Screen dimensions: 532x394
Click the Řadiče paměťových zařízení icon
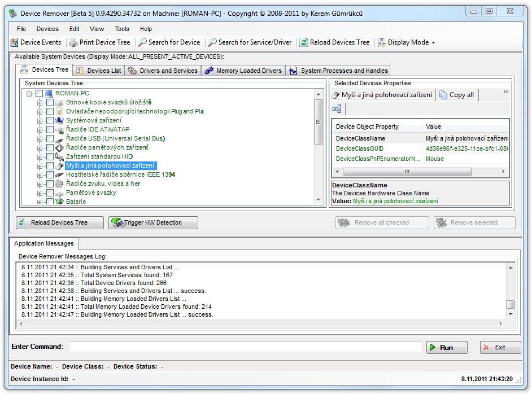point(59,148)
